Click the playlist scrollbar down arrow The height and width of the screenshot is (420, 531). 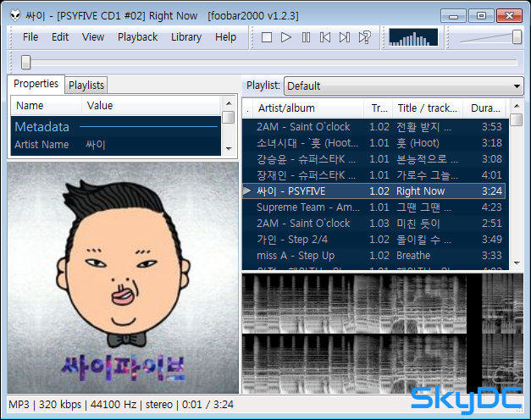517,263
